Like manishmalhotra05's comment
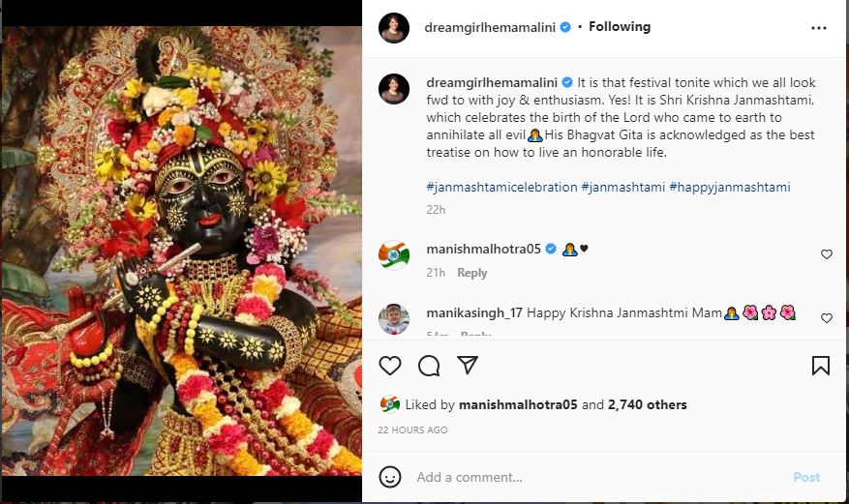The image size is (849, 504). (826, 254)
